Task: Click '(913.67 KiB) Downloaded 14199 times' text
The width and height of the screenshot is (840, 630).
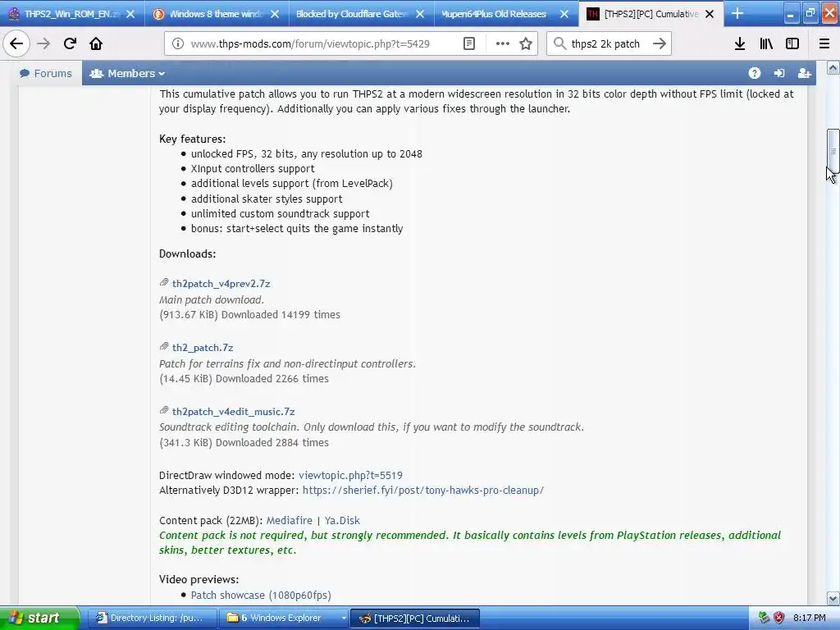Action: [249, 314]
